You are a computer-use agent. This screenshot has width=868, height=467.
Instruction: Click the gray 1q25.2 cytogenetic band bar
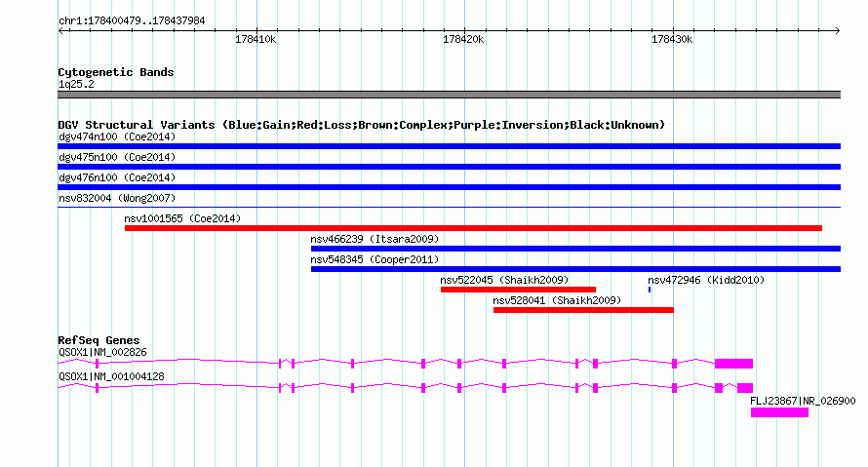tap(449, 95)
